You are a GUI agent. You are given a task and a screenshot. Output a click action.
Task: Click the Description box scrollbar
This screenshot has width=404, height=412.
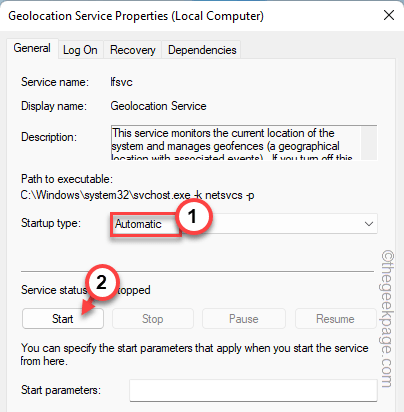click(x=369, y=143)
